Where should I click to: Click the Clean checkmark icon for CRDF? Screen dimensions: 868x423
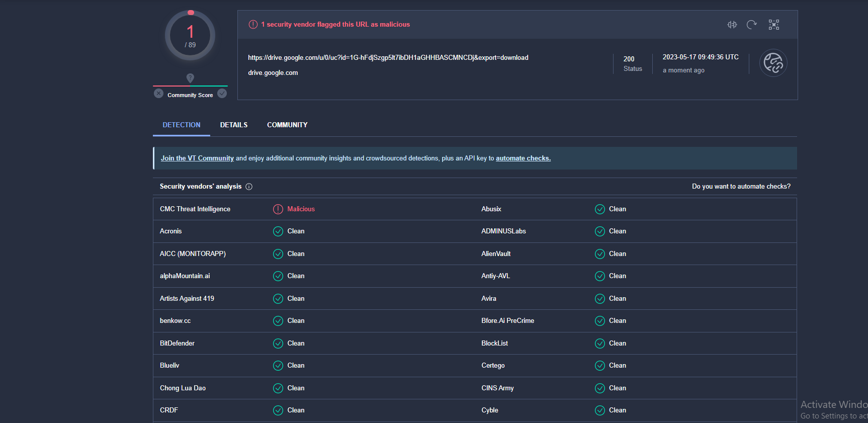278,410
